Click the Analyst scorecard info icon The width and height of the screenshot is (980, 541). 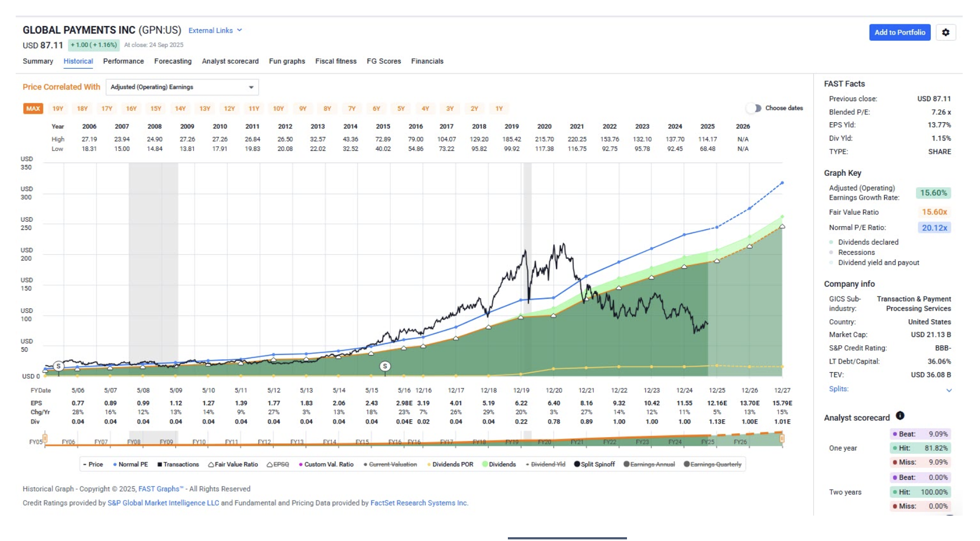click(900, 415)
